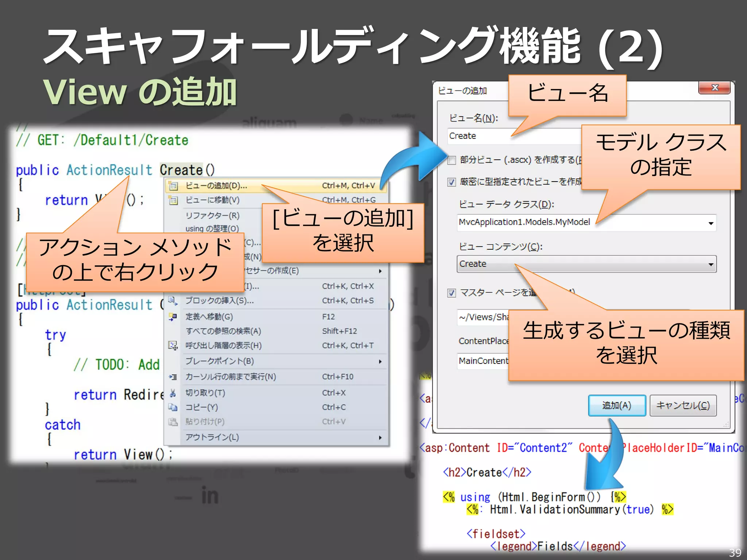Close the ビューの追加 dialog
The height and width of the screenshot is (560, 747).
pyautogui.click(x=715, y=87)
